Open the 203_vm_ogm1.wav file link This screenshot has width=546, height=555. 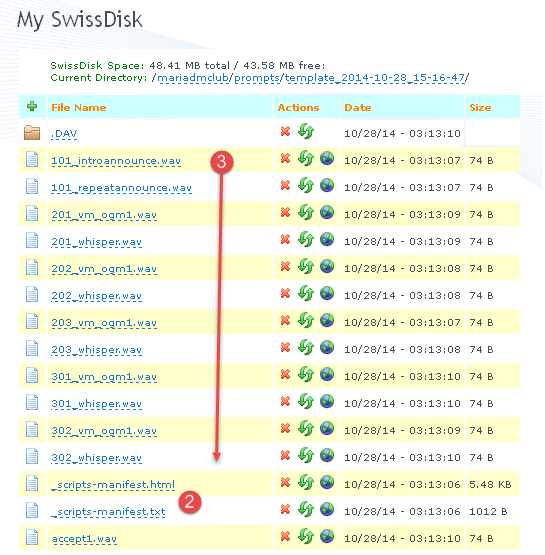pos(104,323)
